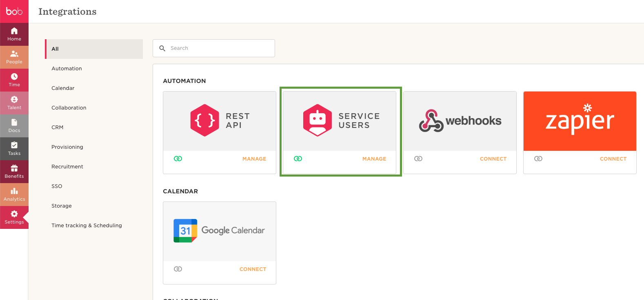Click the Integrations page title
The width and height of the screenshot is (644, 300).
coord(67,11)
